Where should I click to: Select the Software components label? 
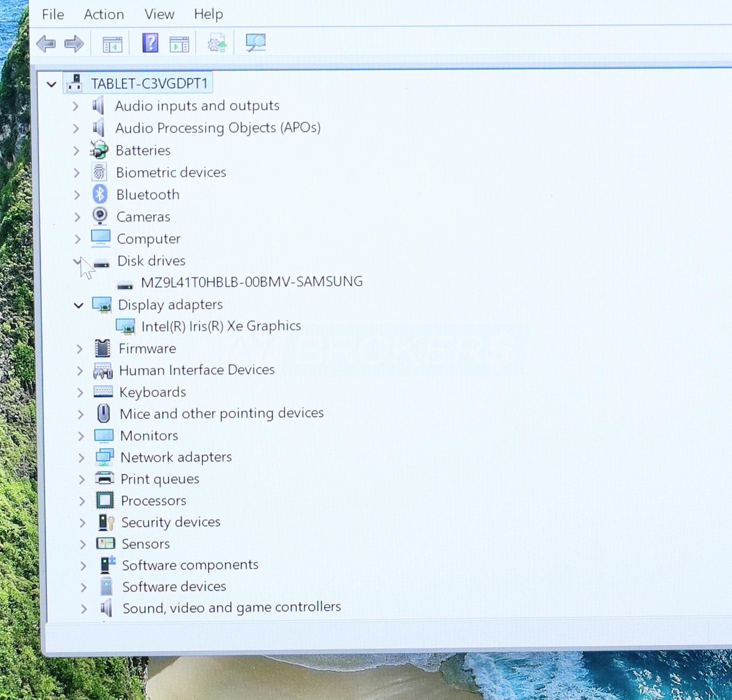tap(190, 565)
